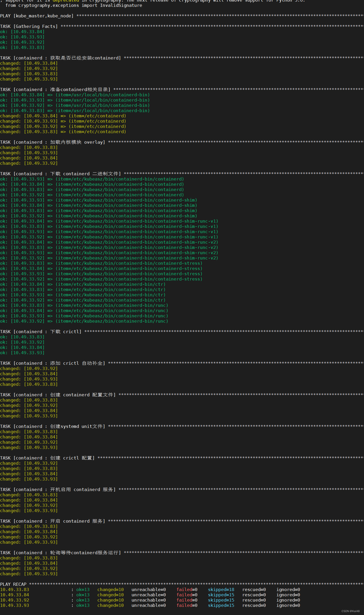Select ok: [10.49.33.84] under Gathering Facts
Screen dimensions: 364x615
pyautogui.click(x=22, y=32)
